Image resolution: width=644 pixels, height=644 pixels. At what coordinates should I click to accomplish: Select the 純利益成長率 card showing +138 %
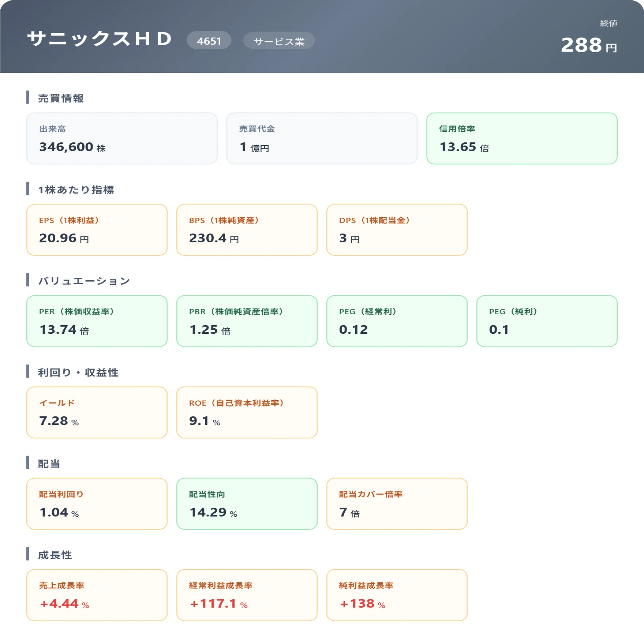tap(397, 595)
